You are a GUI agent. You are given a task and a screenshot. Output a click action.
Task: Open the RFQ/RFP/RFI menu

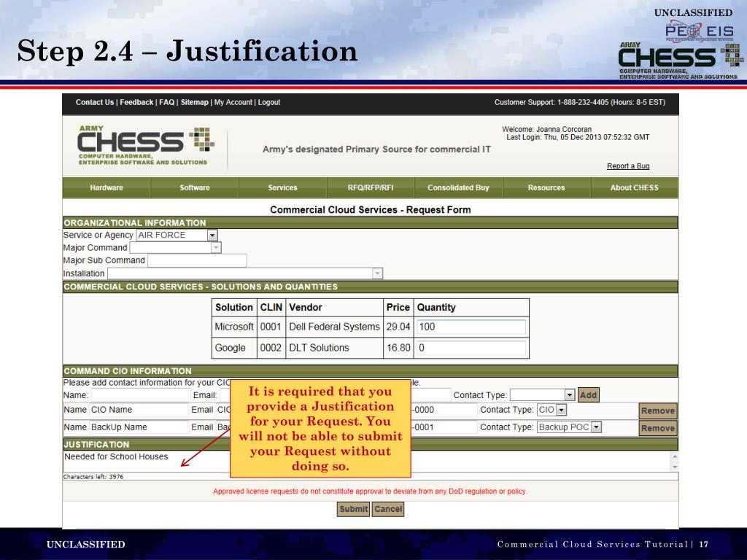[x=371, y=187]
